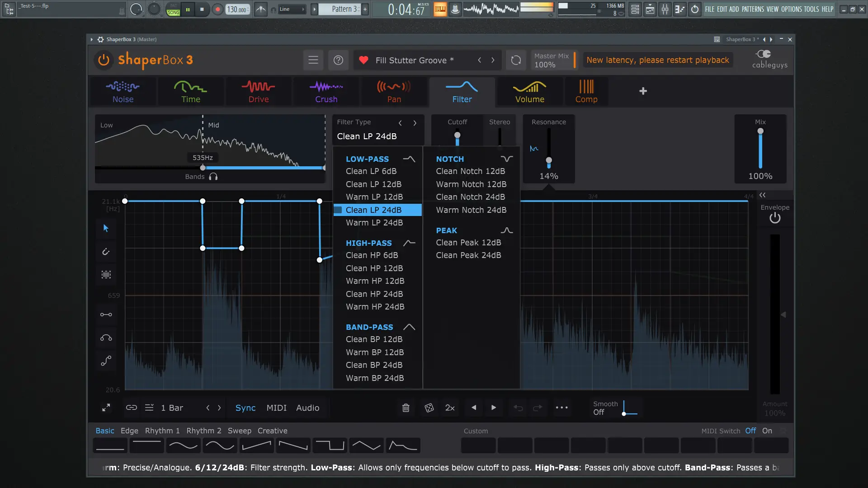The width and height of the screenshot is (868, 488).
Task: Open FL Studio PATTERNS menu
Action: 753,9
